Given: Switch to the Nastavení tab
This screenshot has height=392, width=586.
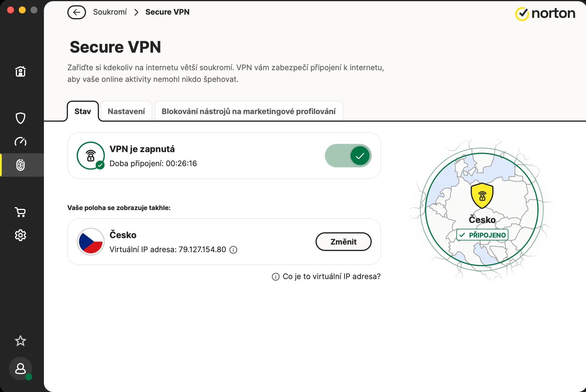Looking at the screenshot, I should tap(126, 111).
